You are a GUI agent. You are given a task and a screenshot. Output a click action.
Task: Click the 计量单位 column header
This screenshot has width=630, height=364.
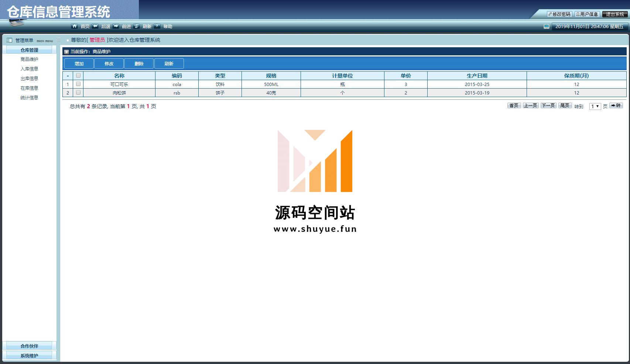pos(342,76)
